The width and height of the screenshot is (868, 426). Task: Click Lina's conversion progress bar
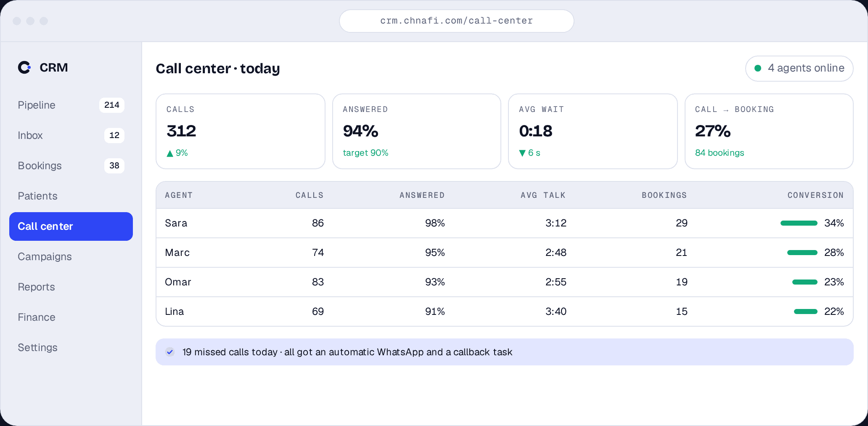806,312
